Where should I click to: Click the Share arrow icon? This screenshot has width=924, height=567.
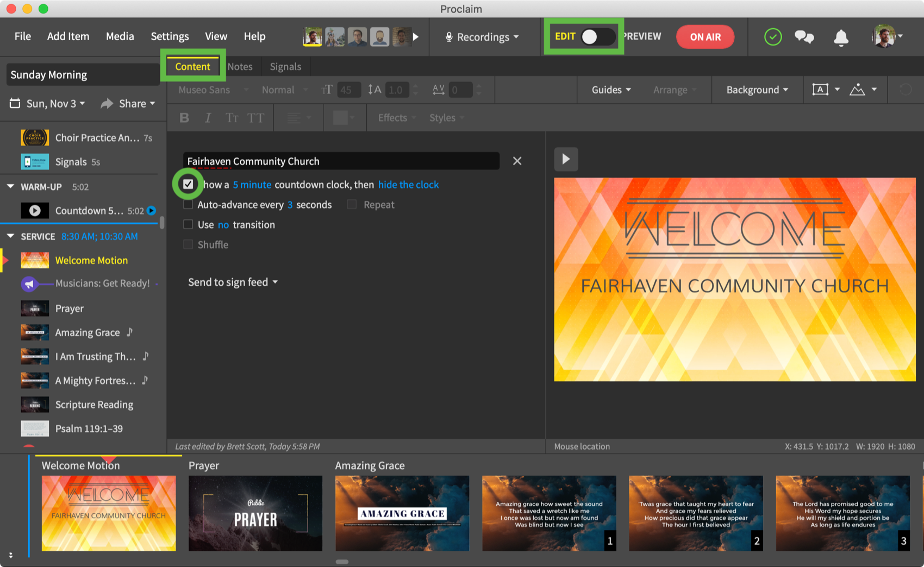[x=107, y=103]
